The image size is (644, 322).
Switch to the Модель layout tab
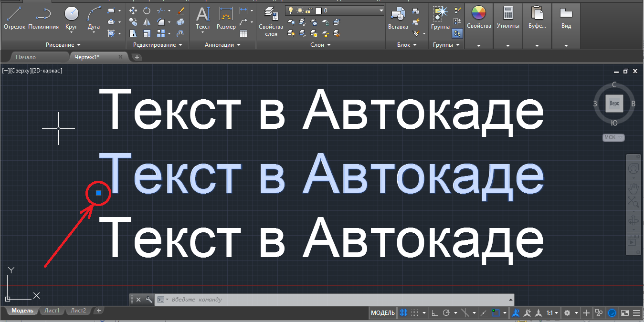(x=22, y=311)
